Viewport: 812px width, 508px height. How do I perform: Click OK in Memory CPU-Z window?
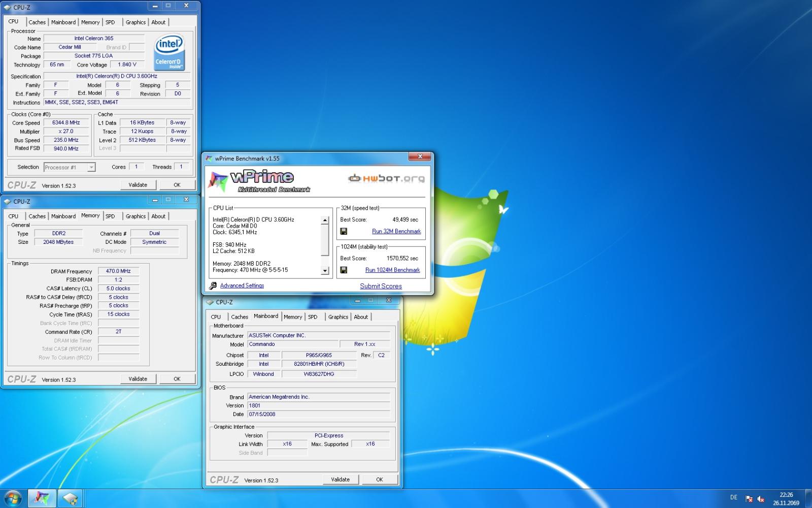(177, 379)
